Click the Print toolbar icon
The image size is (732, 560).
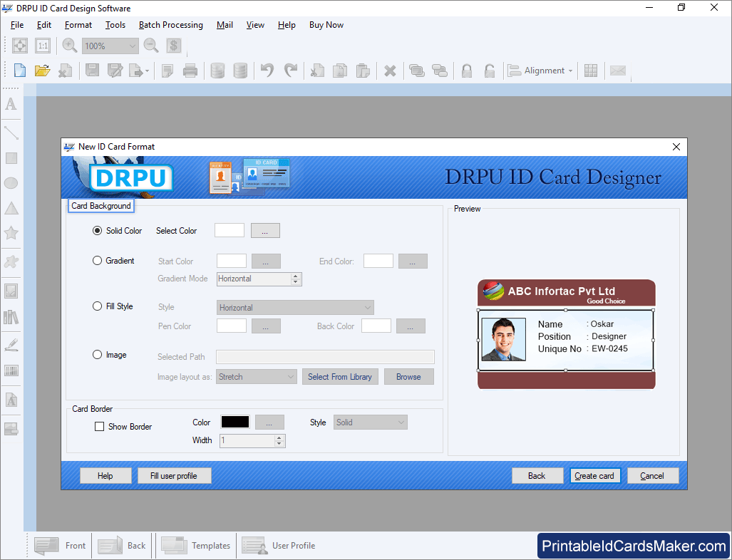(x=190, y=71)
